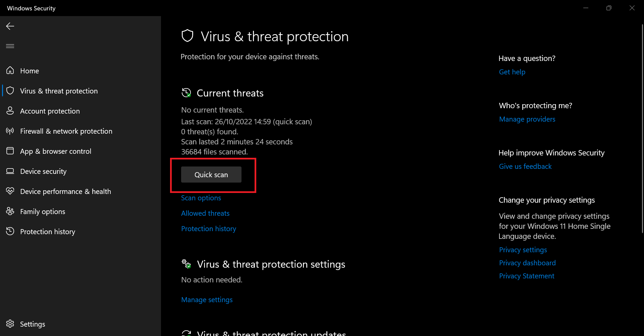Screen dimensions: 644x336
Task: Start a Quick scan
Action: pyautogui.click(x=211, y=175)
